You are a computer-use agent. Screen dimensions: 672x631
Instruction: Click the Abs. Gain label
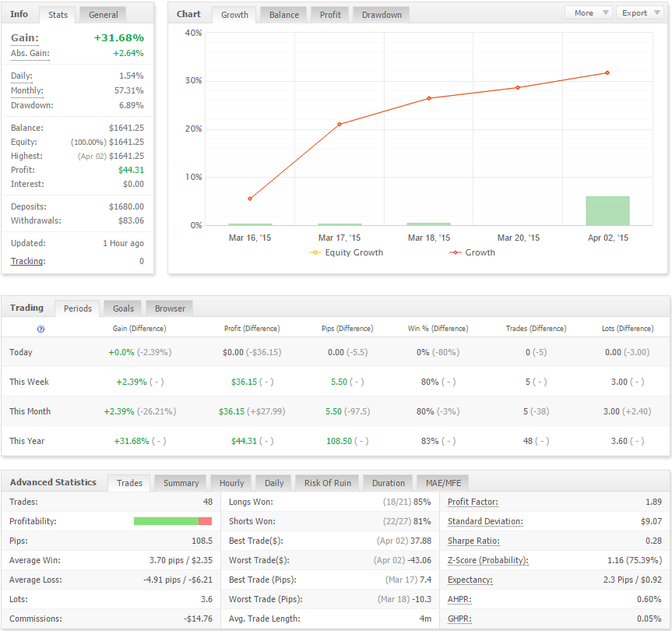click(30, 53)
